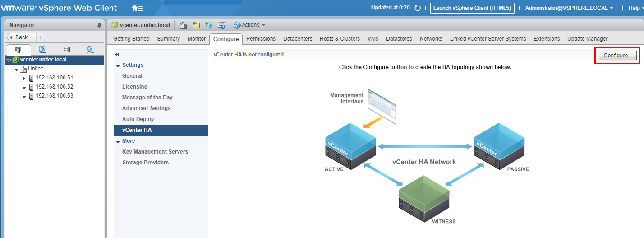Open the Getting Started tab
This screenshot has width=644, height=238.
click(x=131, y=39)
